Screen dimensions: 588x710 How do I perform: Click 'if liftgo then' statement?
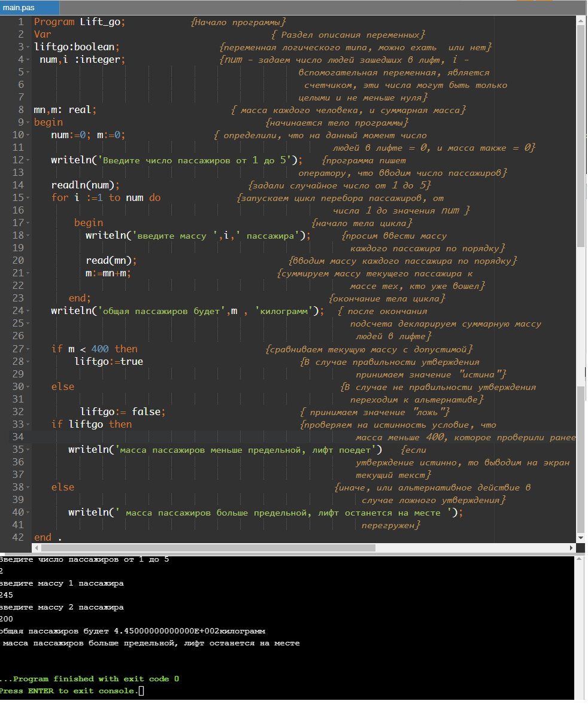tap(92, 425)
